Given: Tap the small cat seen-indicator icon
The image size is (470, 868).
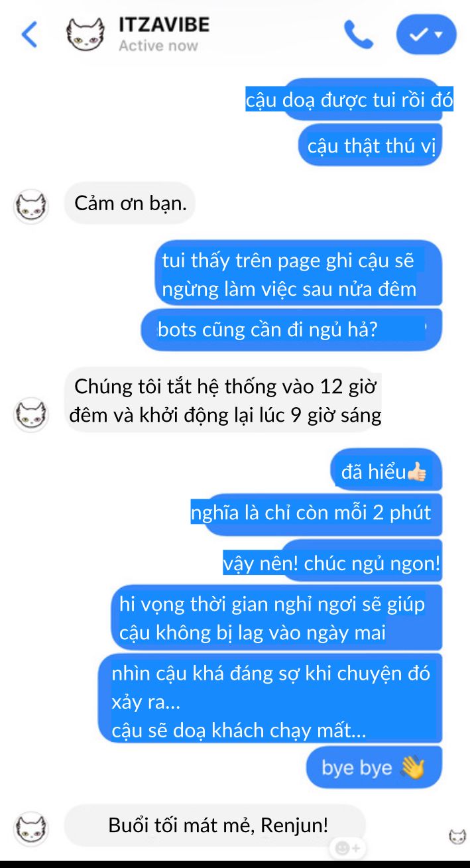Looking at the screenshot, I should 457,837.
